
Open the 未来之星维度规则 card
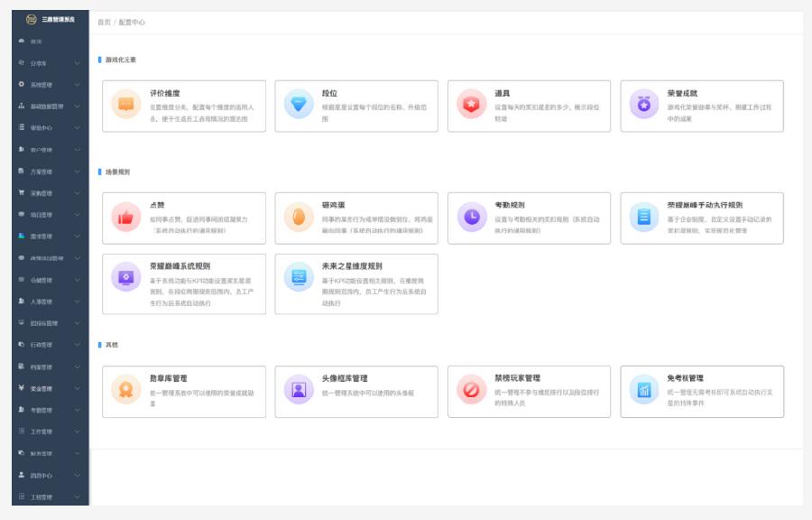356,283
